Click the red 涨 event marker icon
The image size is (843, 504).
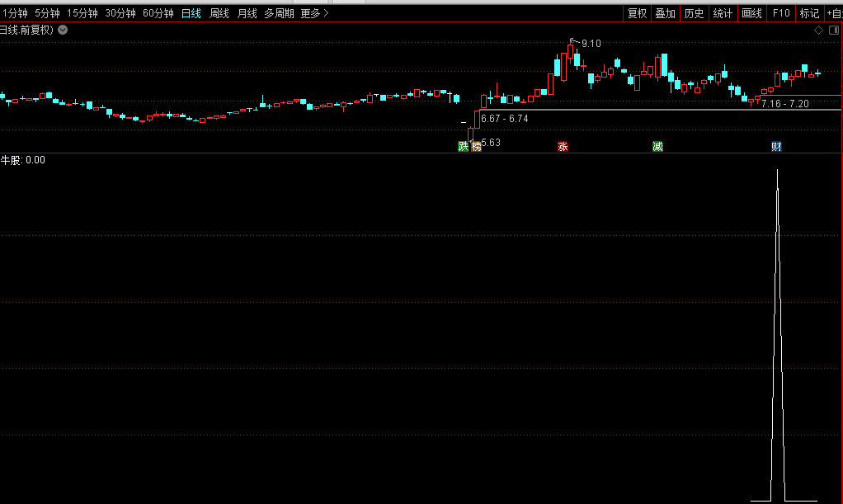tap(563, 147)
